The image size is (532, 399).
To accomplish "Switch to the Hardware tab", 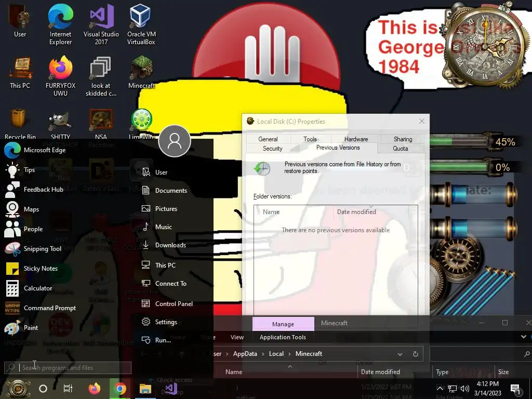I will (x=356, y=139).
